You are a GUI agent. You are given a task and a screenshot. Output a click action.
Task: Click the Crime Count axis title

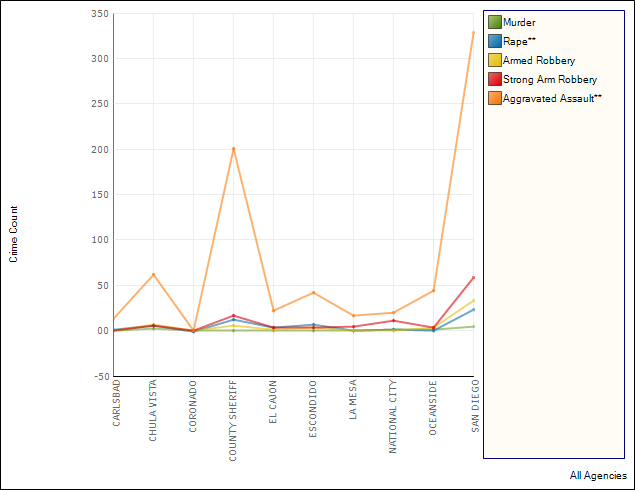click(x=14, y=234)
